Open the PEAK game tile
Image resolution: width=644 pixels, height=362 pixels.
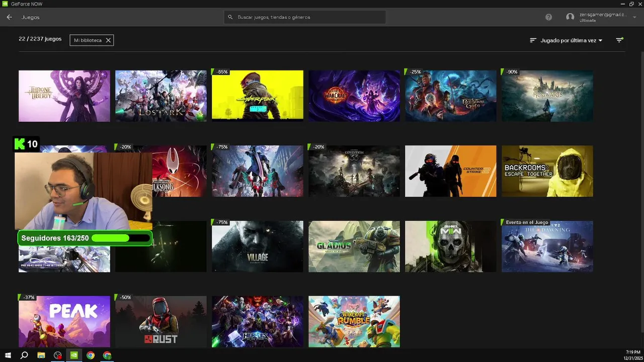(x=64, y=322)
